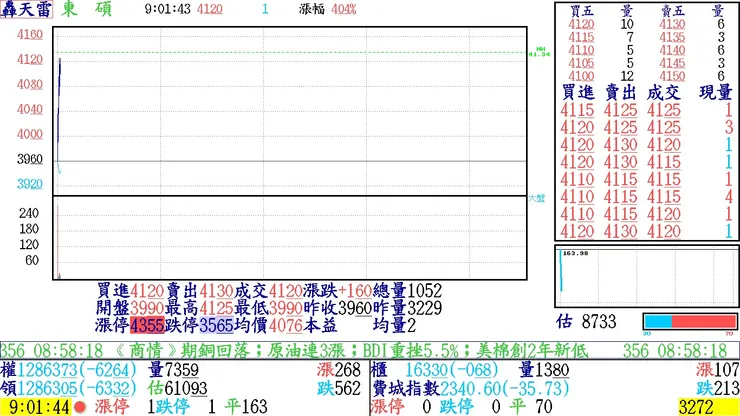Viewport: 740px width, 416px height.
Task: Select ask price 4150 in 賣五 list
Action: click(673, 76)
